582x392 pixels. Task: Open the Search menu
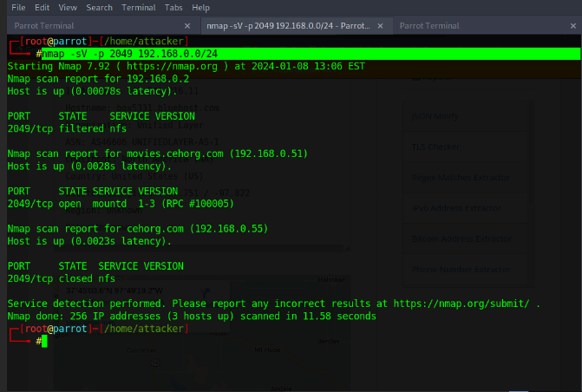(99, 7)
